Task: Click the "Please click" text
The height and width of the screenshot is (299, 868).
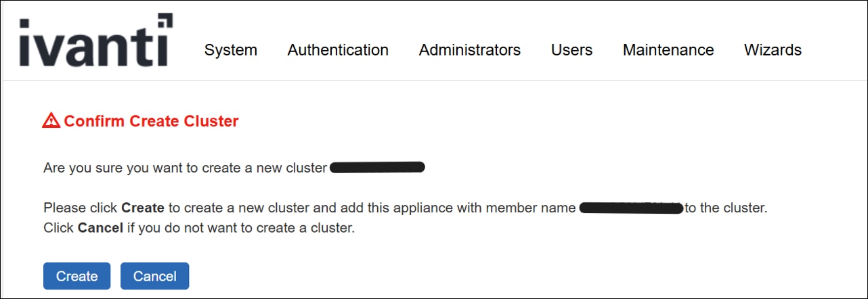Action: pyautogui.click(x=81, y=208)
